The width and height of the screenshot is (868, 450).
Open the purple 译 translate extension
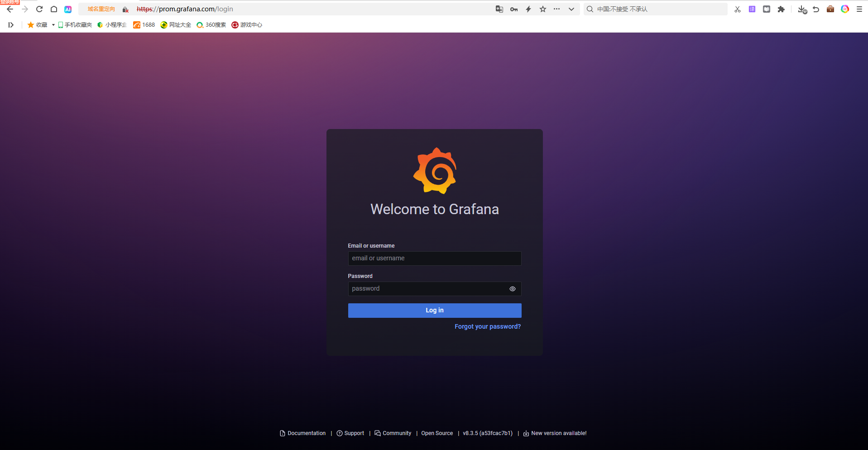click(752, 9)
